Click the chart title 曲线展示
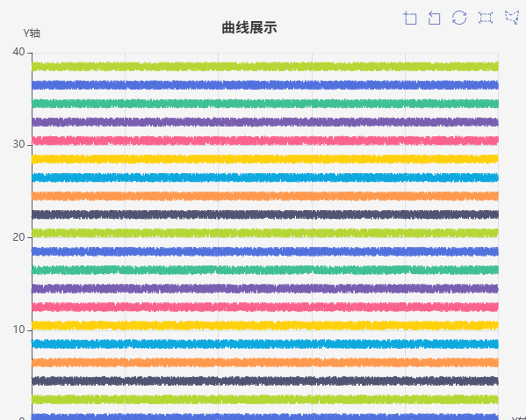 tap(249, 27)
